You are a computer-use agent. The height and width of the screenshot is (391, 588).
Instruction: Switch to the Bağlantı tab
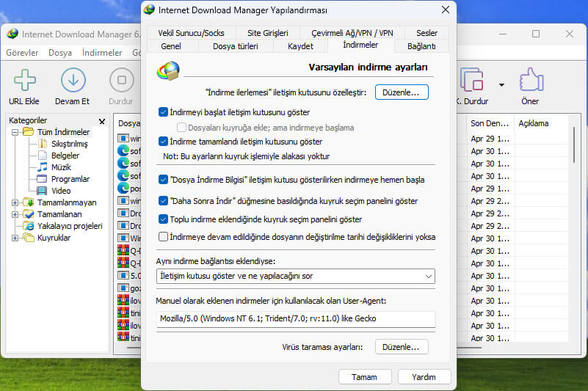pos(421,46)
